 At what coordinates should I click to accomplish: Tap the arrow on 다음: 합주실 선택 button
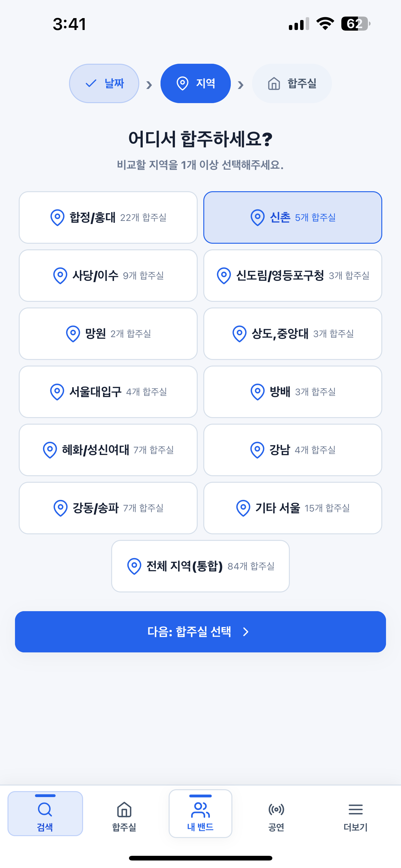coord(246,632)
